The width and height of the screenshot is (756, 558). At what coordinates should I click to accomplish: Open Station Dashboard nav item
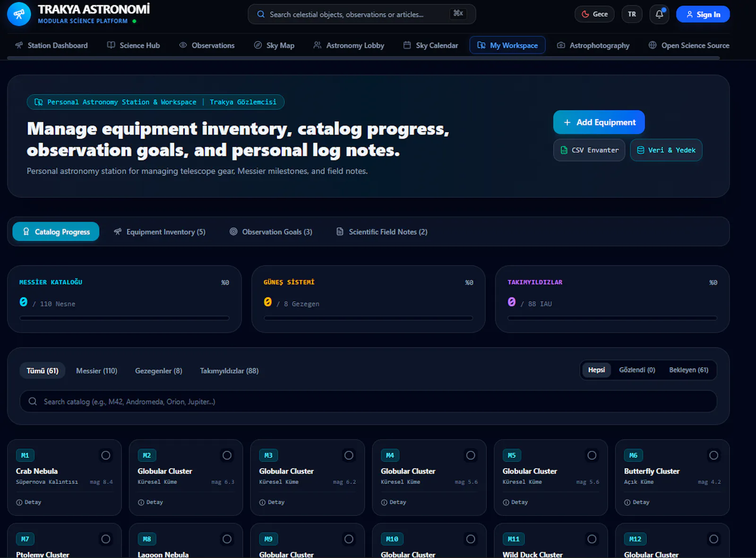click(52, 45)
